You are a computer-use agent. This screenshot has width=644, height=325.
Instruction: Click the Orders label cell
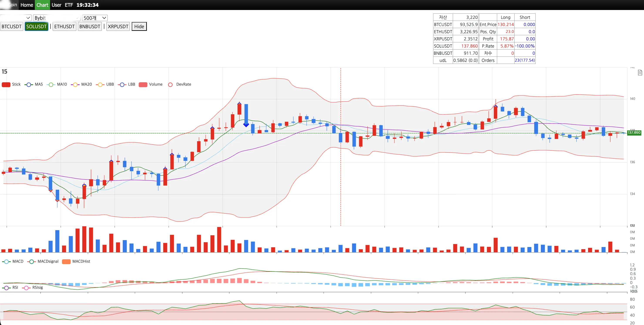(x=488, y=60)
